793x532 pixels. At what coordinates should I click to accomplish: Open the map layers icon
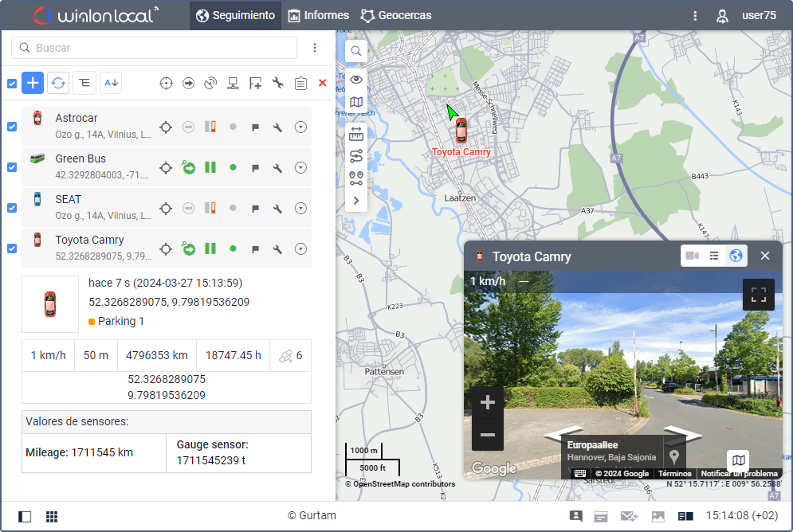356,102
